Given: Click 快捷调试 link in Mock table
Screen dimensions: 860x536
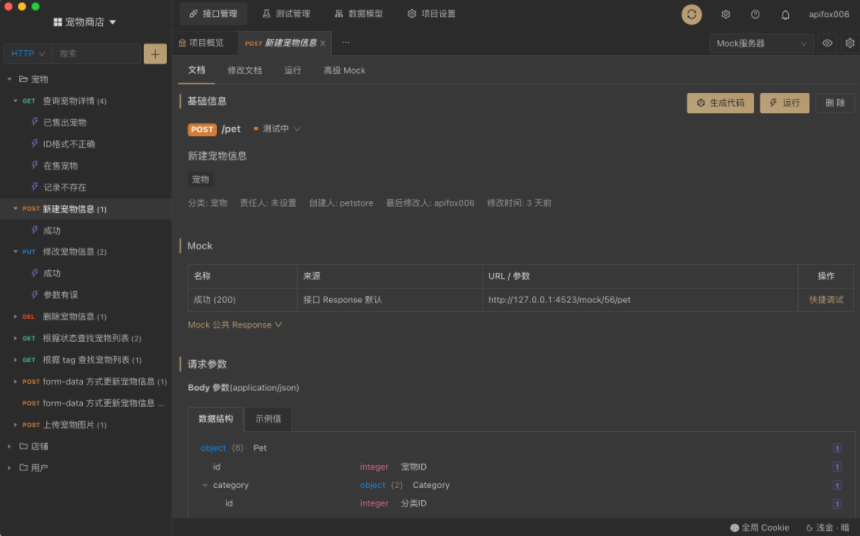Looking at the screenshot, I should pos(826,300).
